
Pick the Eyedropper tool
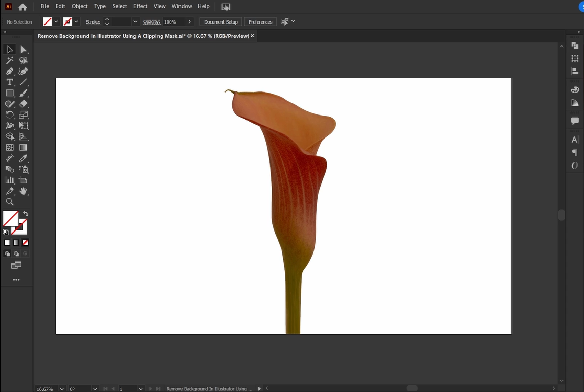pyautogui.click(x=24, y=158)
